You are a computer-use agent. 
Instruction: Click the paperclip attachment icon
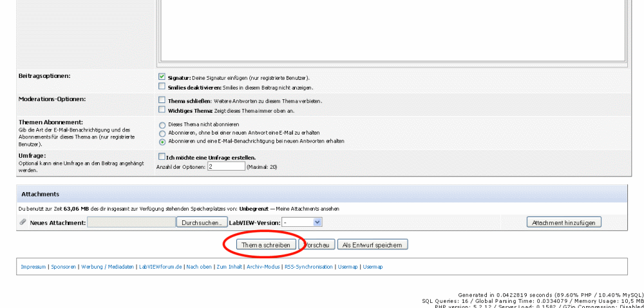(23, 222)
